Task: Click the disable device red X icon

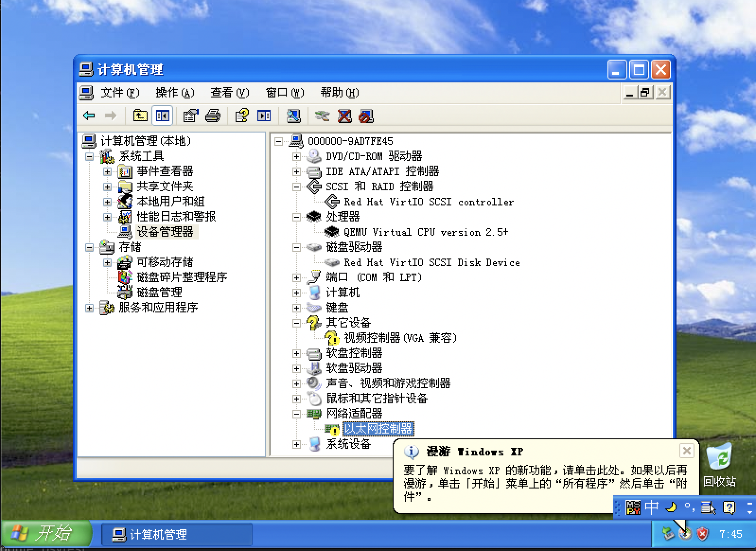Action: click(x=344, y=116)
